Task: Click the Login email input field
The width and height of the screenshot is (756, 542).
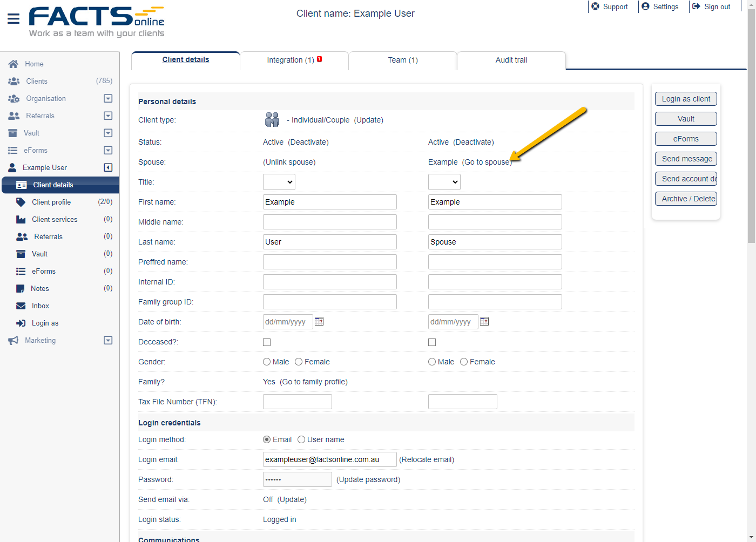Action: [x=330, y=459]
